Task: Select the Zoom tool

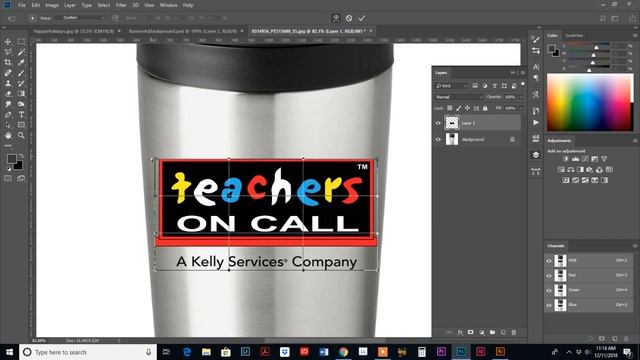Action: click(x=21, y=136)
